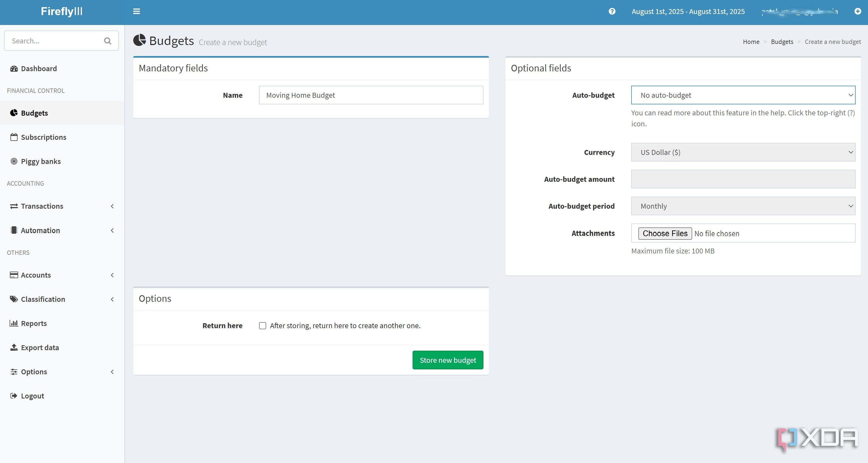This screenshot has width=868, height=463.
Task: Expand the Options submenu chevron
Action: click(x=112, y=372)
